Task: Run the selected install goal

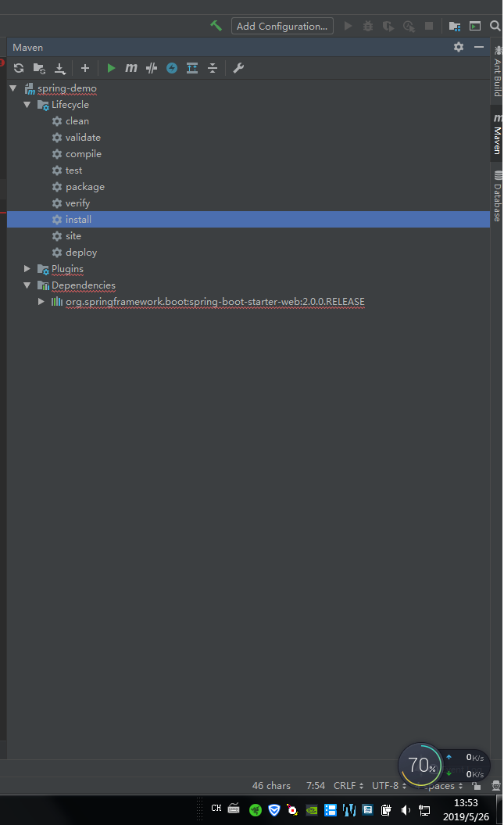Action: tap(110, 68)
